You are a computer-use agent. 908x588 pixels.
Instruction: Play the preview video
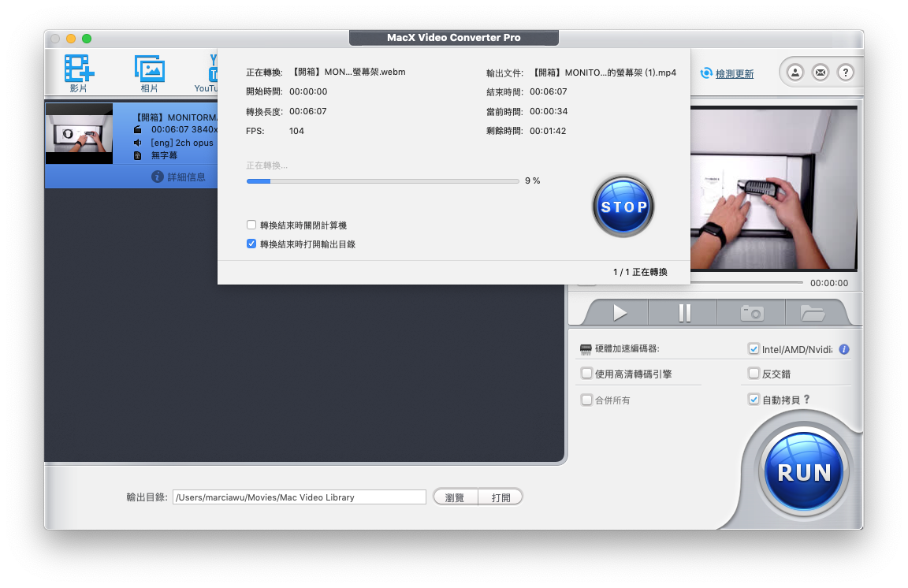(620, 313)
